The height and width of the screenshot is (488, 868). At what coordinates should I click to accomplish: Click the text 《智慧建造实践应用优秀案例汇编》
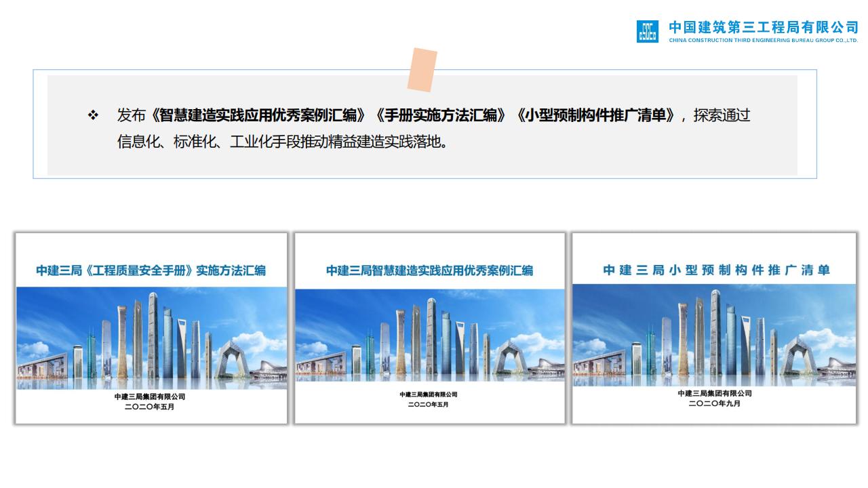tap(260, 115)
